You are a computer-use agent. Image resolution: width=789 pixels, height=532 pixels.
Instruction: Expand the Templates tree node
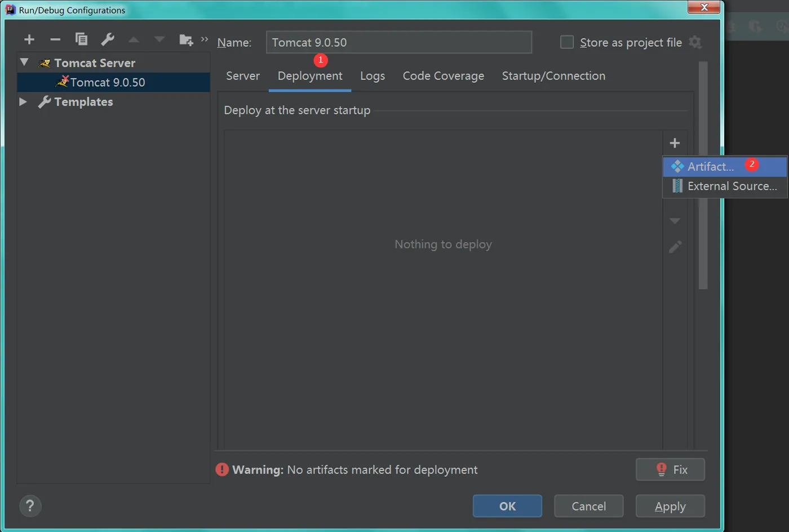pos(23,101)
